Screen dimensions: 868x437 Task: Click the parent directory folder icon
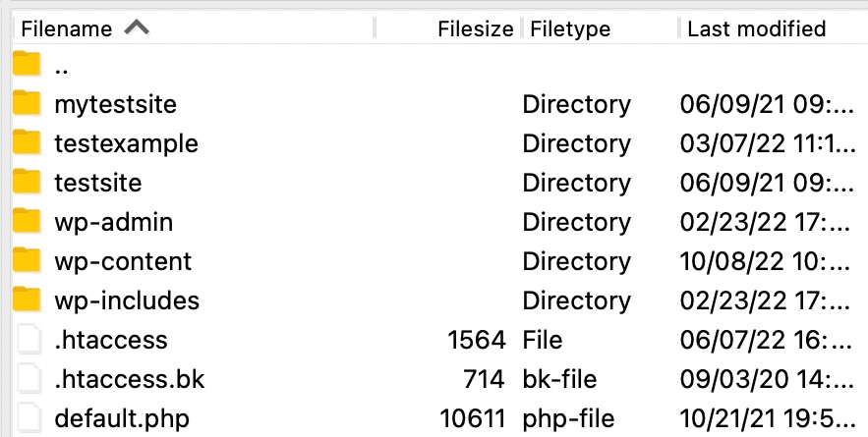coord(27,64)
